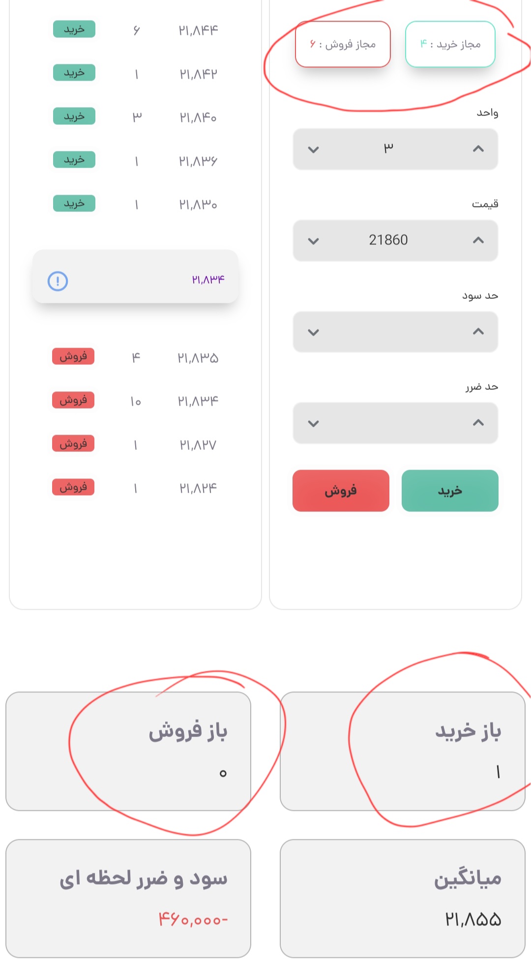
Task: Increase حد سود with up chevron
Action: coord(478,332)
